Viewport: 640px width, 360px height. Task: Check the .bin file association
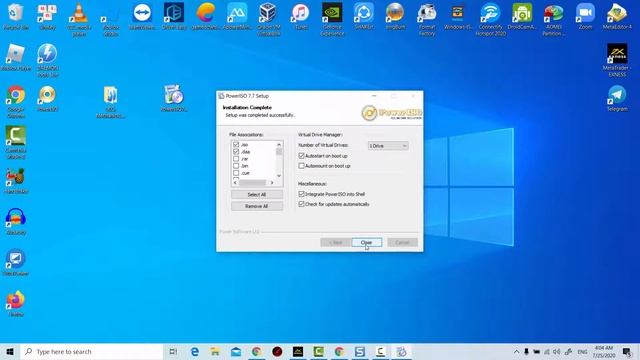[x=236, y=166]
